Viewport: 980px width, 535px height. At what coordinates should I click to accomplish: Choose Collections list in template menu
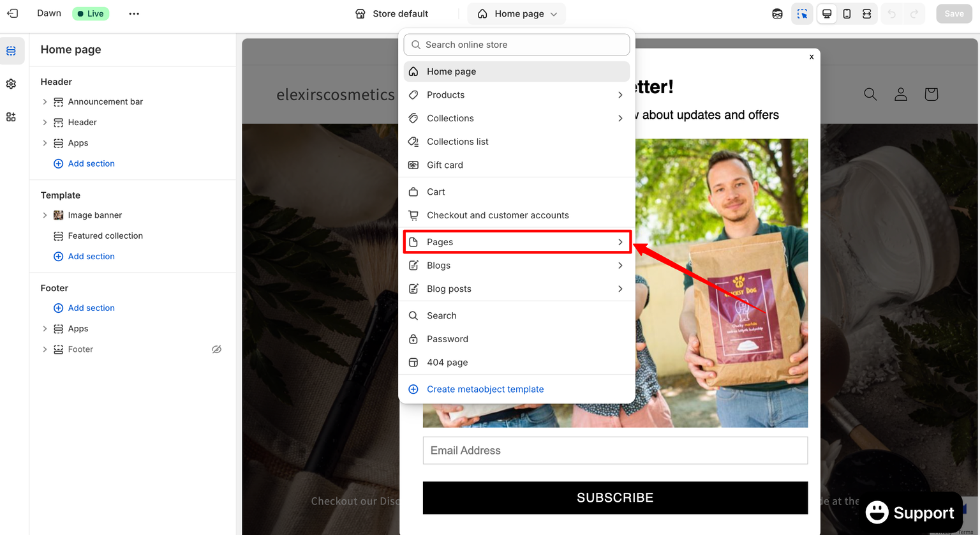(457, 142)
